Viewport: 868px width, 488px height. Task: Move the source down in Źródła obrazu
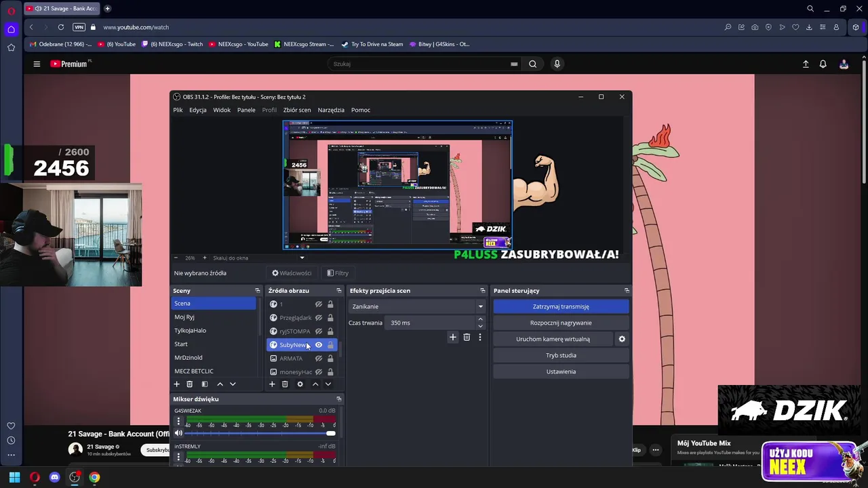tap(328, 384)
